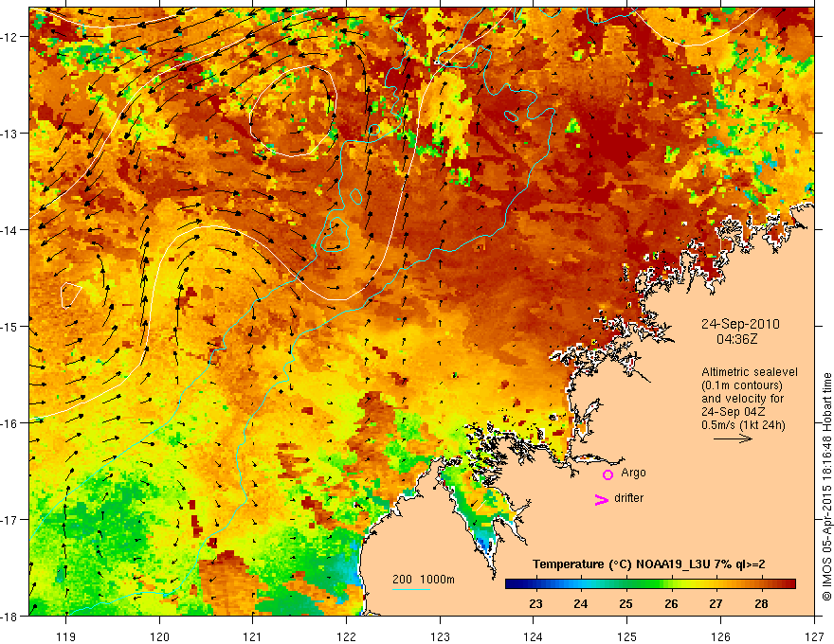Click the color bar tick label 25
834x644 pixels.
click(x=626, y=604)
